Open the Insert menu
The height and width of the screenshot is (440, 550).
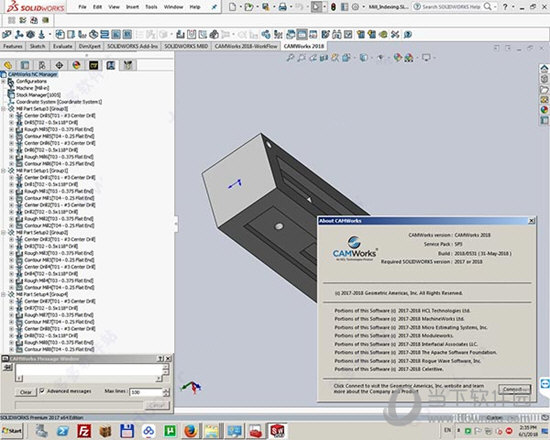(132, 7)
